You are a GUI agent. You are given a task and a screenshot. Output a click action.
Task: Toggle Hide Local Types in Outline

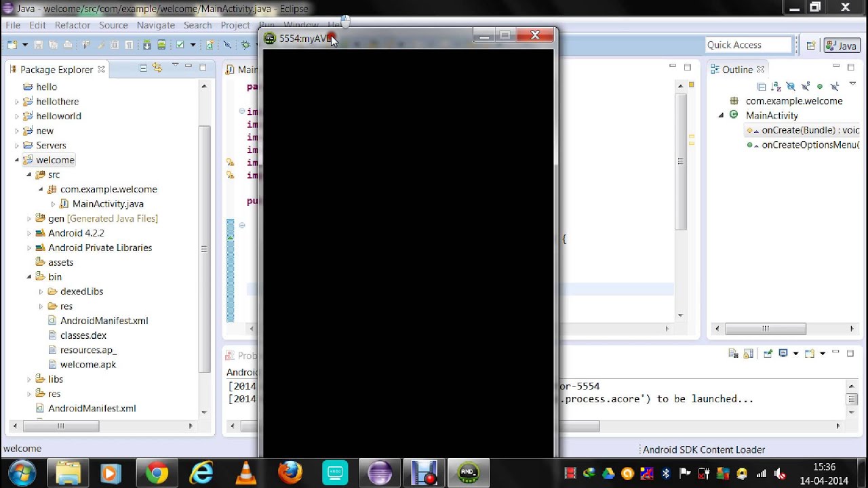[835, 87]
